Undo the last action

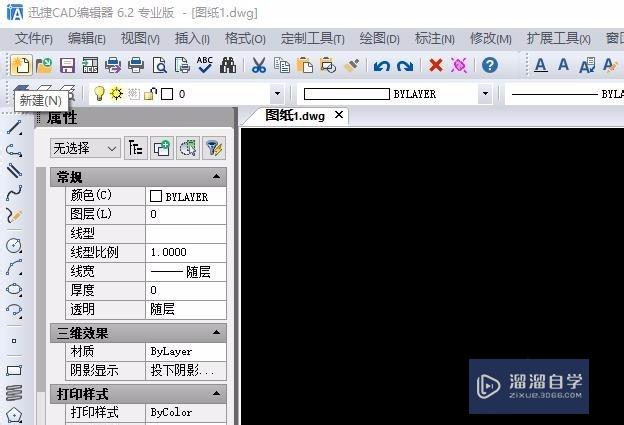tap(382, 66)
